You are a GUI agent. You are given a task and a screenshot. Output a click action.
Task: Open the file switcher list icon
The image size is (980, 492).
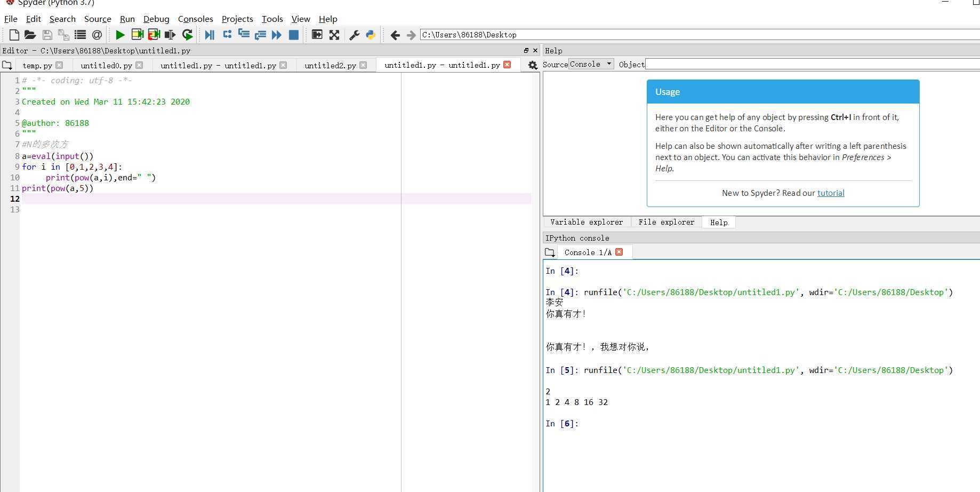[x=80, y=35]
